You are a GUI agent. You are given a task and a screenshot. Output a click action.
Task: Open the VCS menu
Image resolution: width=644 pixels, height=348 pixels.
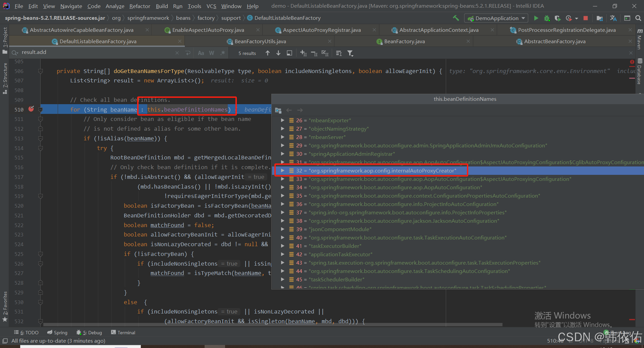(211, 6)
